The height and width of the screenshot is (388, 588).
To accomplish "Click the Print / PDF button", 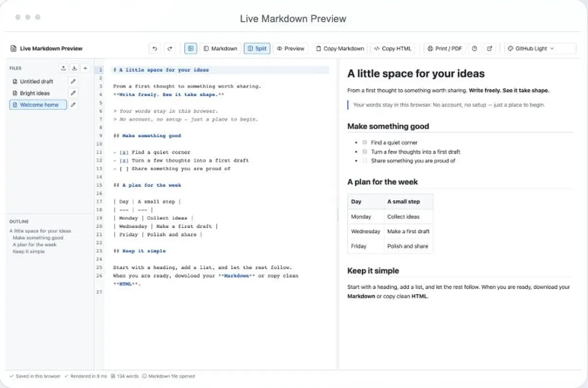I will pos(444,49).
